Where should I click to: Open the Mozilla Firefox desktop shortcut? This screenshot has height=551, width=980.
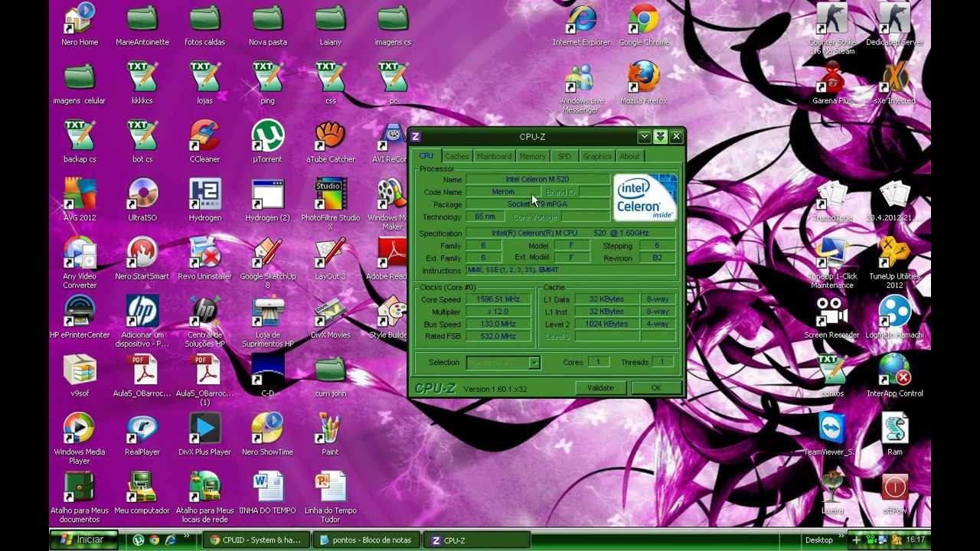point(644,83)
